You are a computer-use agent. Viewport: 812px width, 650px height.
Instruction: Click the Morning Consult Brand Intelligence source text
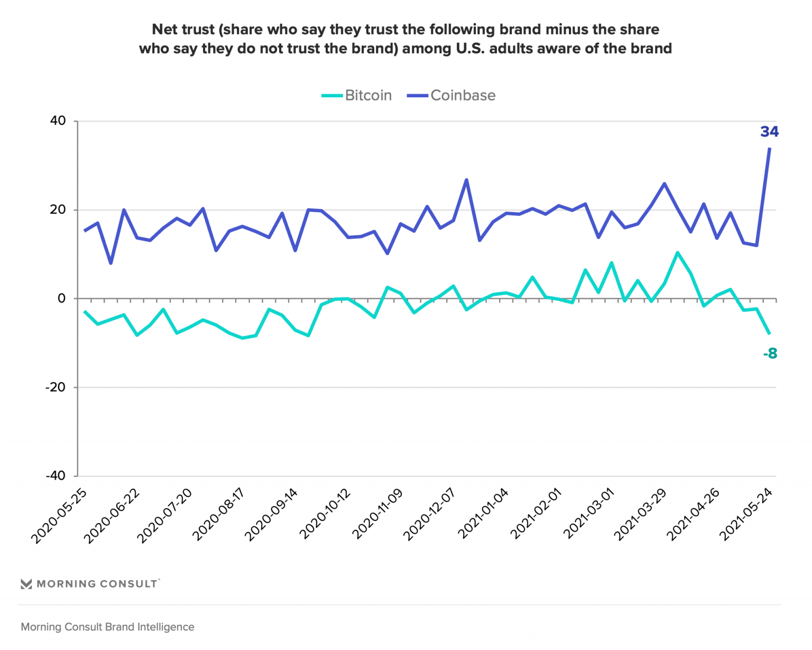tap(107, 627)
